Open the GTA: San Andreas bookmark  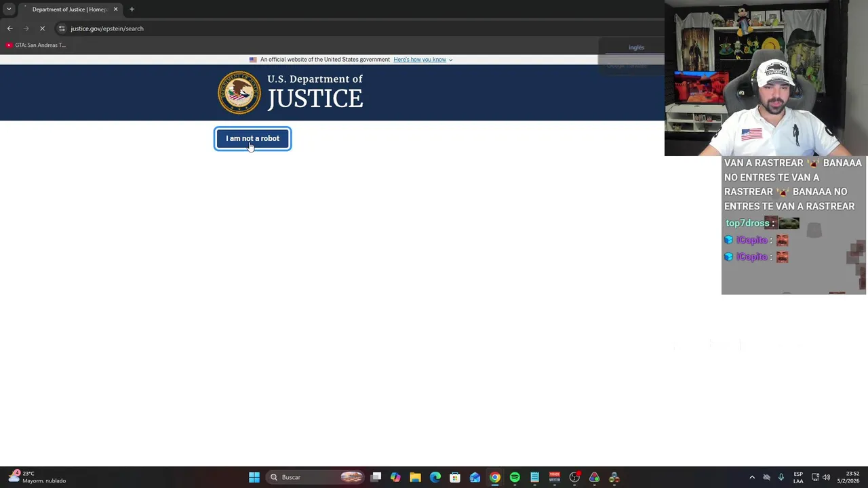(36, 45)
